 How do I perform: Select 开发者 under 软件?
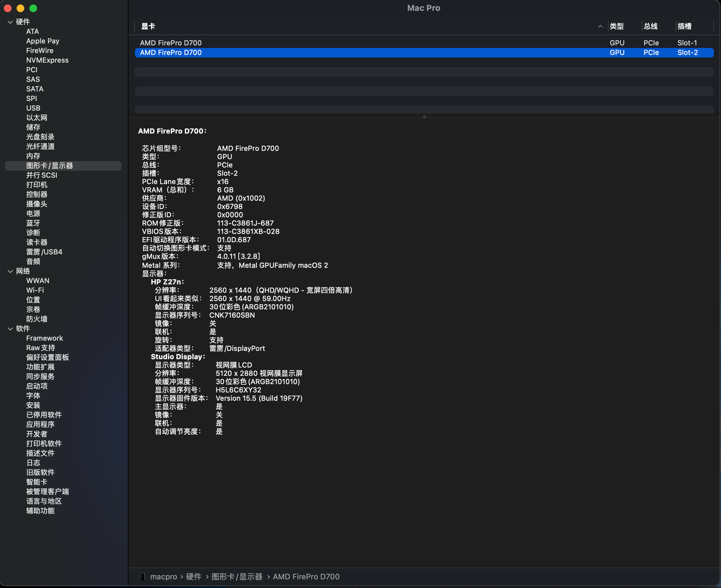click(x=36, y=434)
